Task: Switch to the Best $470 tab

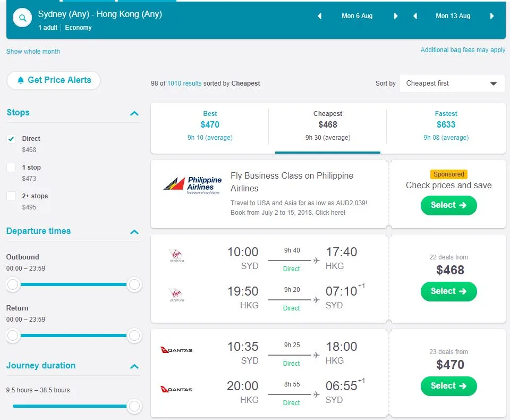Action: pos(210,125)
